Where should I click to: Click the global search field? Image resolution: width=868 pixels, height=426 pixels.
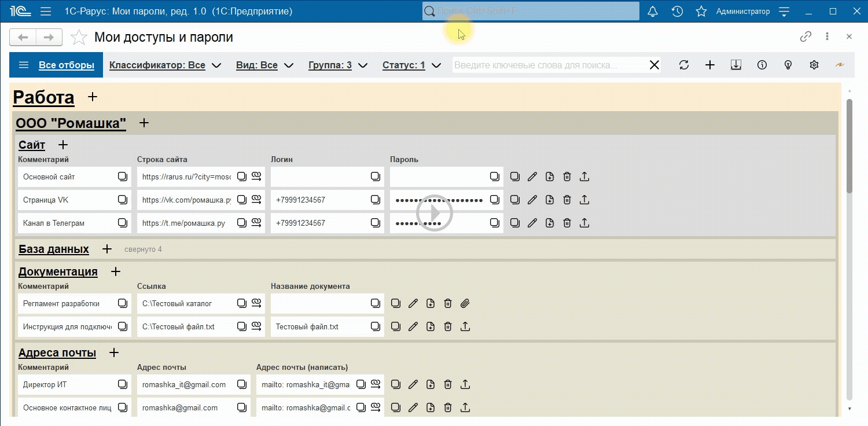pyautogui.click(x=531, y=11)
